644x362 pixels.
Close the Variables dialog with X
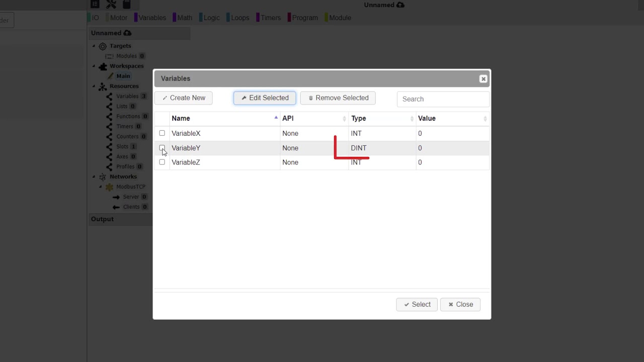click(x=483, y=79)
